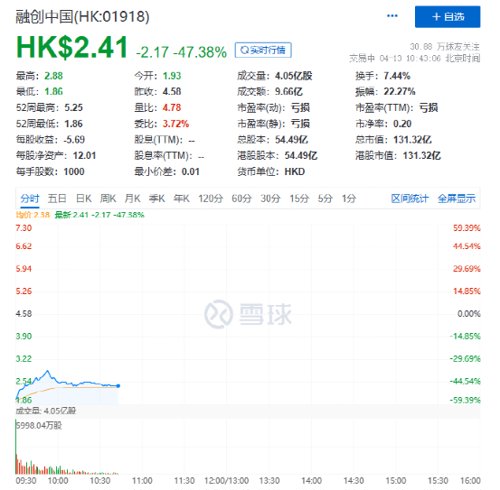Click the 每股净资产 value 12.01
The height and width of the screenshot is (490, 500).
(84, 156)
